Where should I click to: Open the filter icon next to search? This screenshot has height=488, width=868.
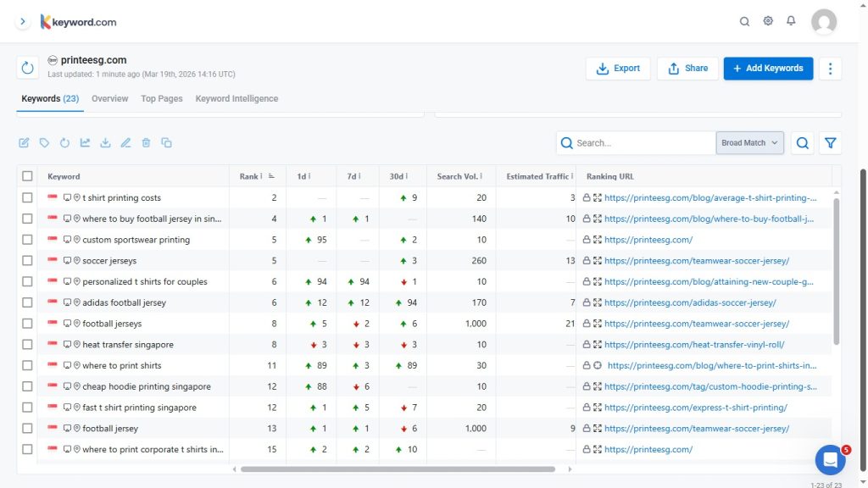click(x=831, y=142)
